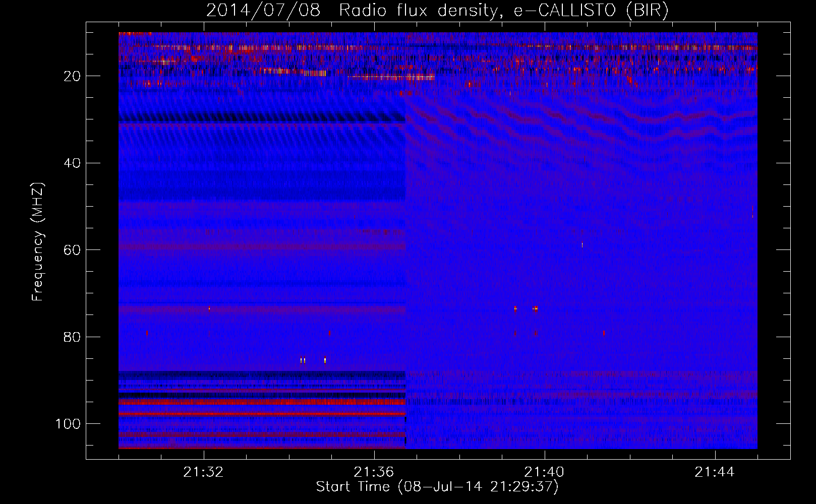Screen dimensions: 816x504
Task: Click the 21:40 time tick label
Action: pyautogui.click(x=545, y=472)
